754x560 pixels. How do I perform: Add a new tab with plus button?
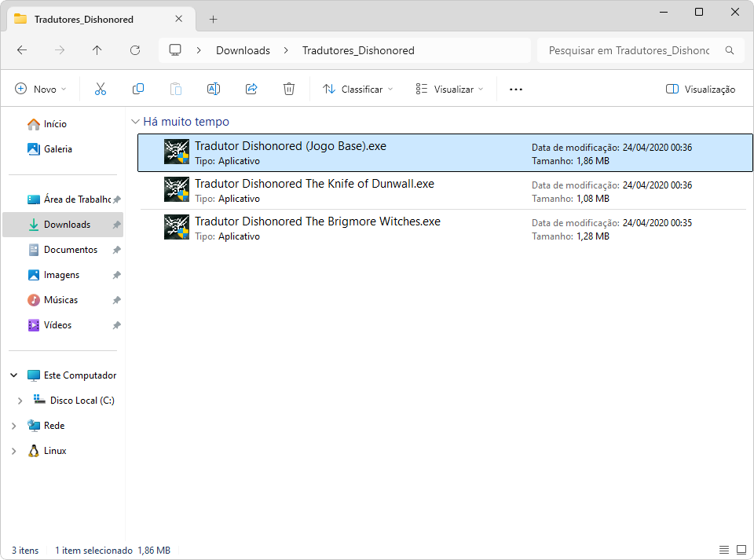(x=214, y=19)
